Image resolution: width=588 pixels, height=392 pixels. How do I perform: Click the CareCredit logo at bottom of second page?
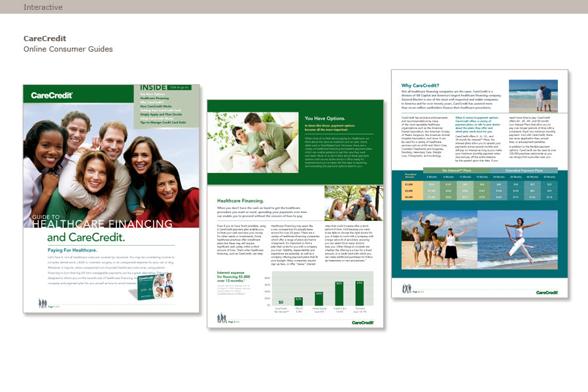[362, 322]
